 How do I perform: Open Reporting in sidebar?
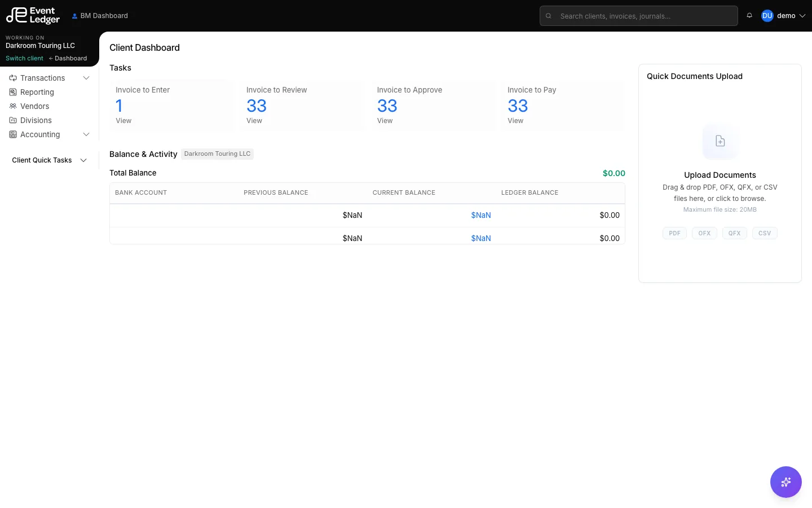point(37,92)
